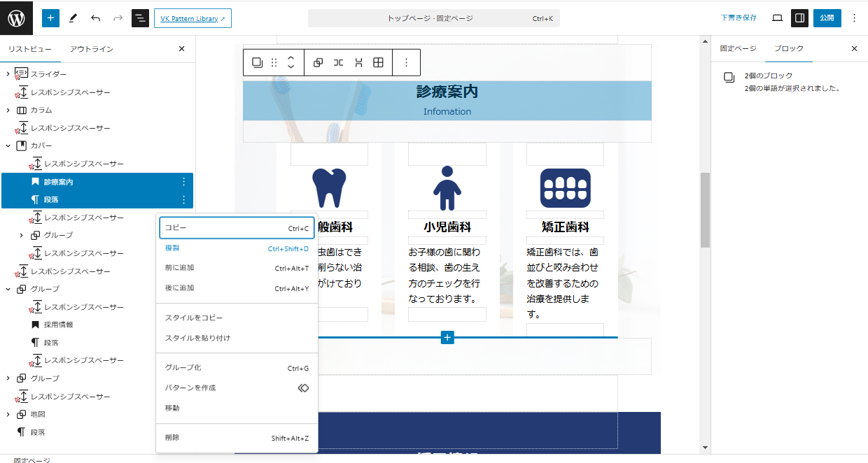Toggle the blue block inserter plus button
The width and height of the screenshot is (868, 463).
pos(50,18)
